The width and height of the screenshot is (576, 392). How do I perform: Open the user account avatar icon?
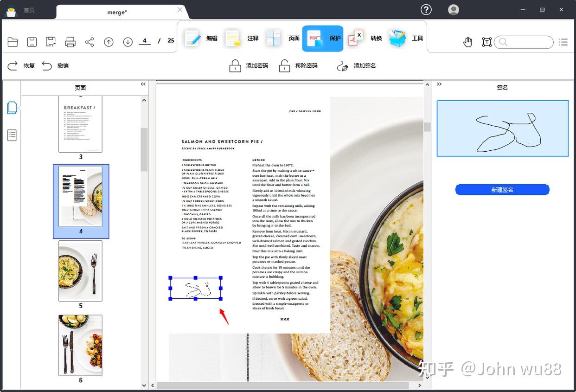point(454,10)
